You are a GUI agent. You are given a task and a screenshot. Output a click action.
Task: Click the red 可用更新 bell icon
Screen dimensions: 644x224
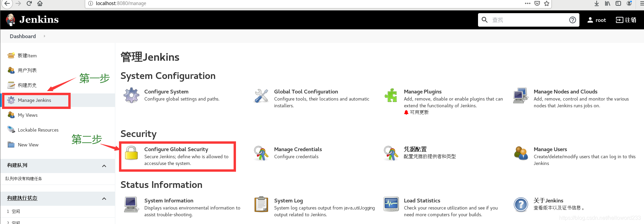tap(406, 112)
